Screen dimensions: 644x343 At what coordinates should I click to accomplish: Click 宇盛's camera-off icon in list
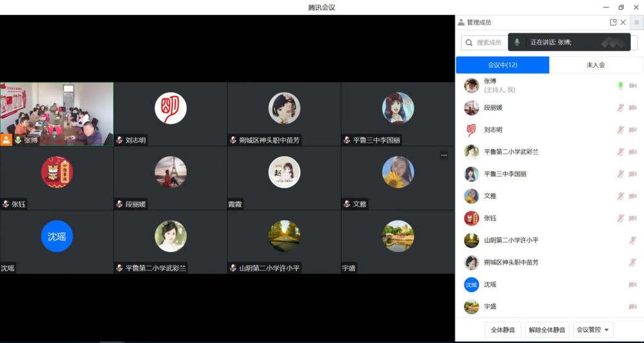click(633, 307)
